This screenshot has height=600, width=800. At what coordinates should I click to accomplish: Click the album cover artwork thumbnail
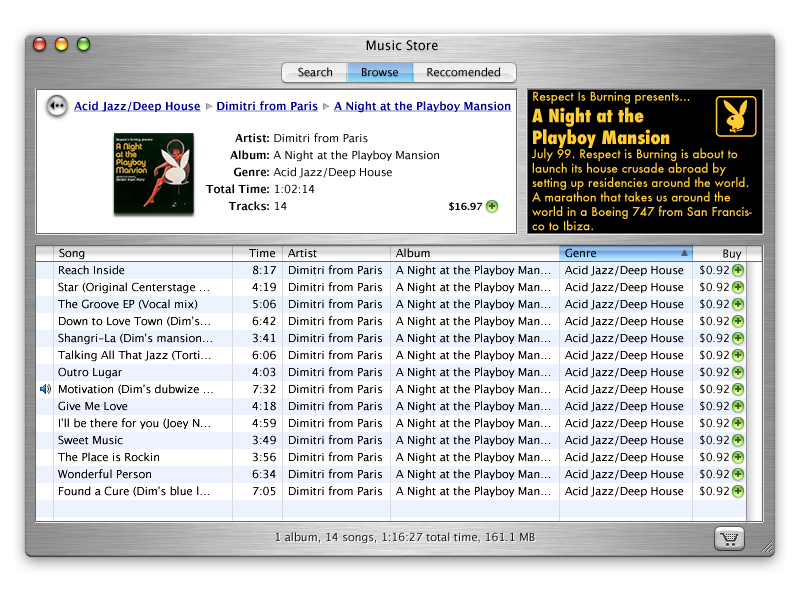point(154,173)
